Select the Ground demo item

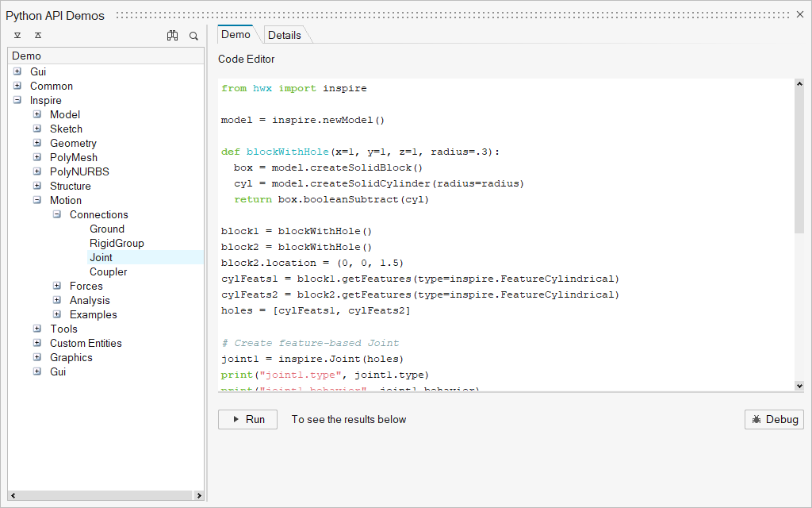coord(106,229)
